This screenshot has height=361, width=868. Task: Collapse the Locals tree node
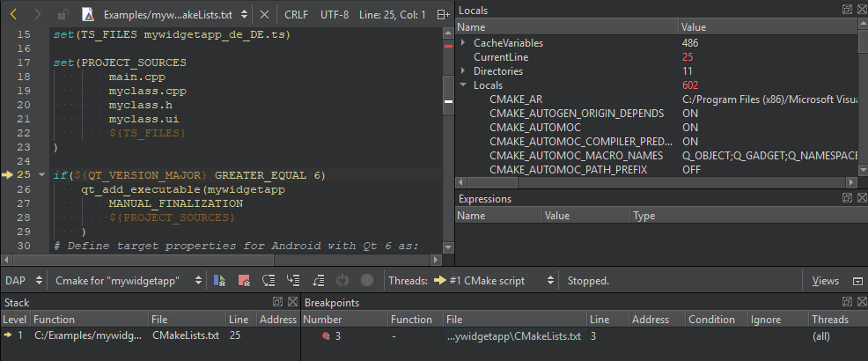coord(463,85)
